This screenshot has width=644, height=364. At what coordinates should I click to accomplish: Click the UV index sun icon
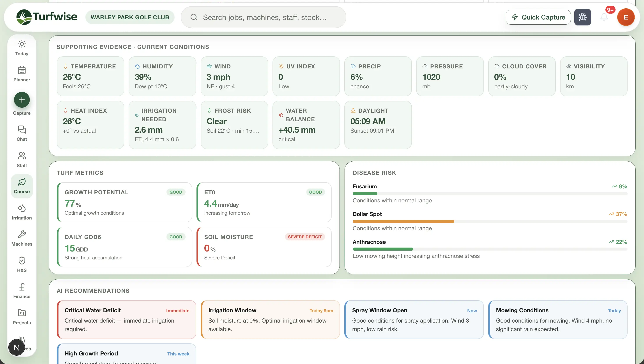tap(281, 66)
